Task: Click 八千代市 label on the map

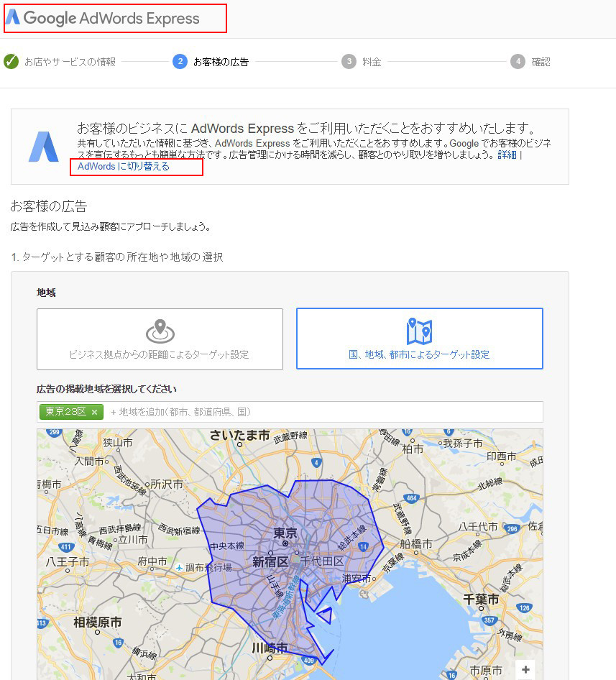Action: pyautogui.click(x=478, y=526)
